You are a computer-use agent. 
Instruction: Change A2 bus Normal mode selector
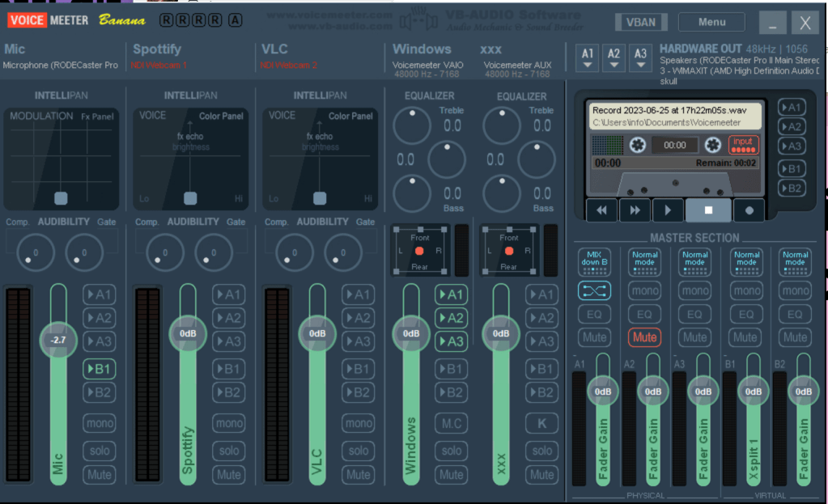coord(644,262)
